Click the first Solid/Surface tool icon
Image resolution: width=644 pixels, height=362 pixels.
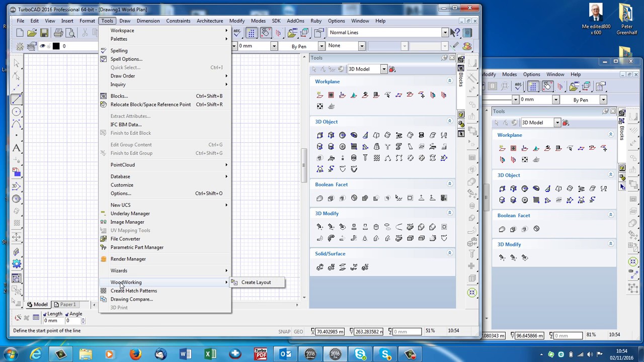coord(320,267)
